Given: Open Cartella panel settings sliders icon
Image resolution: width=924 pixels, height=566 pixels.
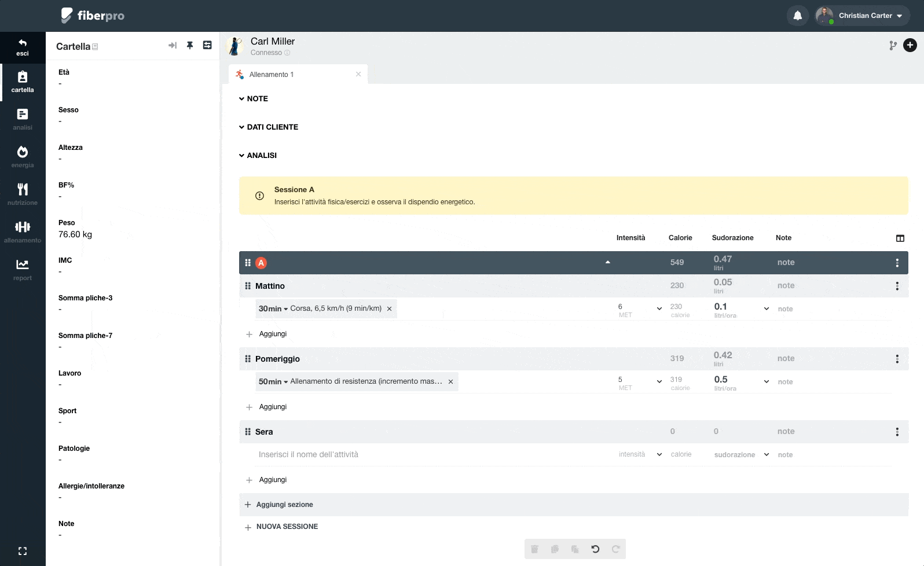Looking at the screenshot, I should coord(207,45).
